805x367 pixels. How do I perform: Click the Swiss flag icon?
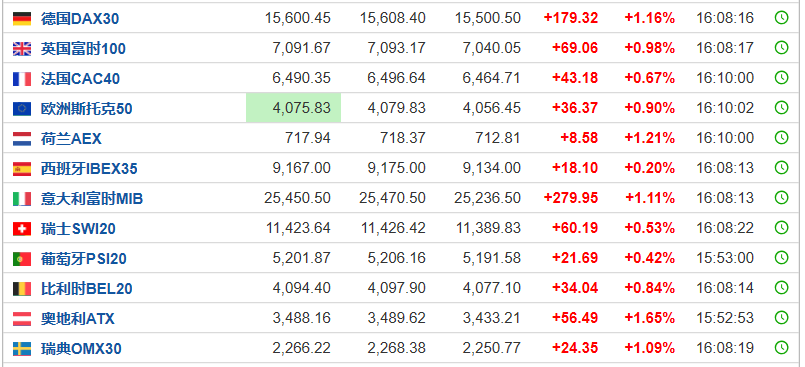click(x=22, y=229)
